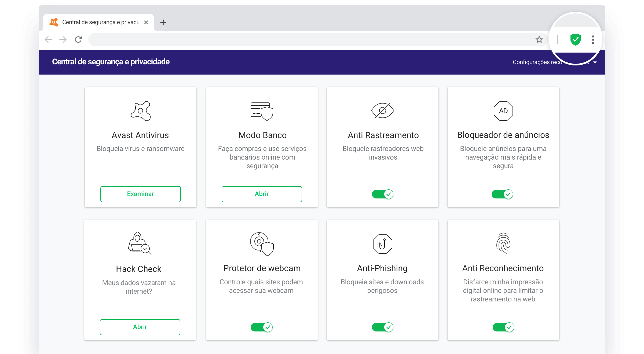Screen dimensions: 644x354
Task: Toggle the Protetor de webcam switch
Action: tap(262, 327)
